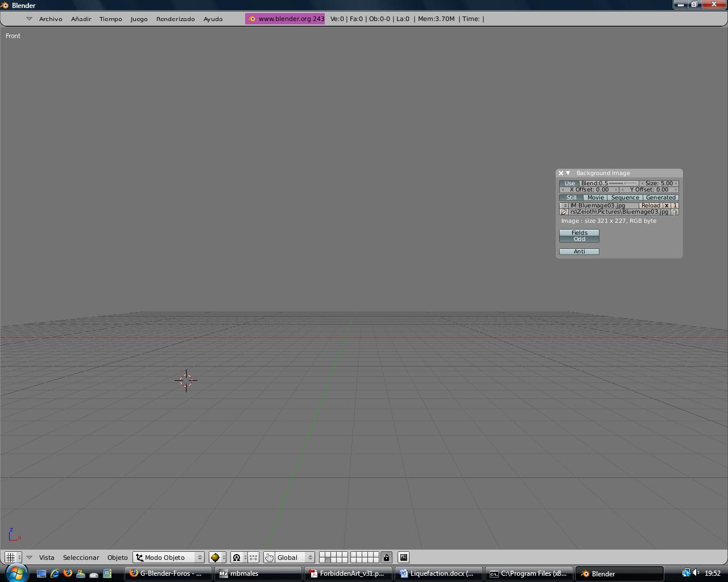The width and height of the screenshot is (728, 582).
Task: Open the Archivo menu
Action: coord(51,19)
